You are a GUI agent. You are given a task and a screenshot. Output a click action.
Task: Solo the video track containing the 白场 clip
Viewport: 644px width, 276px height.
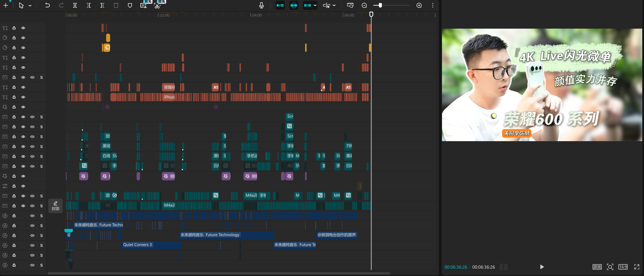41,156
